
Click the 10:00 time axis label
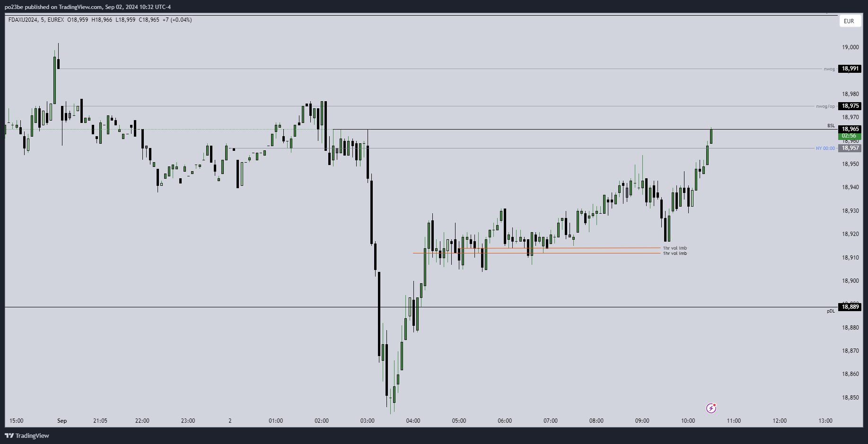click(x=688, y=421)
